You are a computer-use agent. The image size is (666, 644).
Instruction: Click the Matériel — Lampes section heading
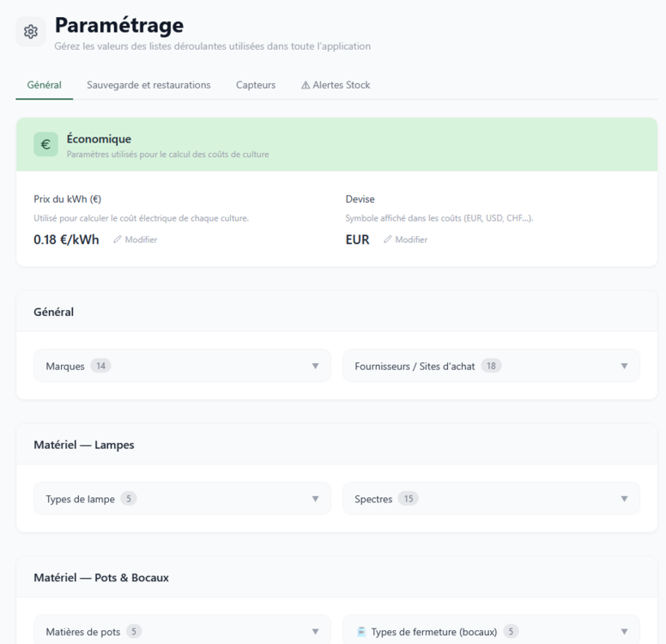coord(84,445)
